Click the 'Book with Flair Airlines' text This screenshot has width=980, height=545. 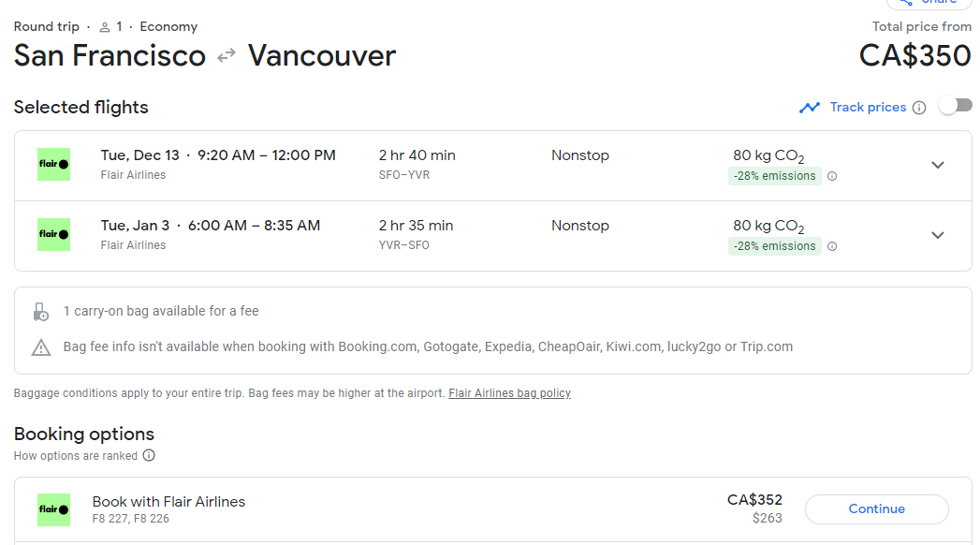point(168,502)
